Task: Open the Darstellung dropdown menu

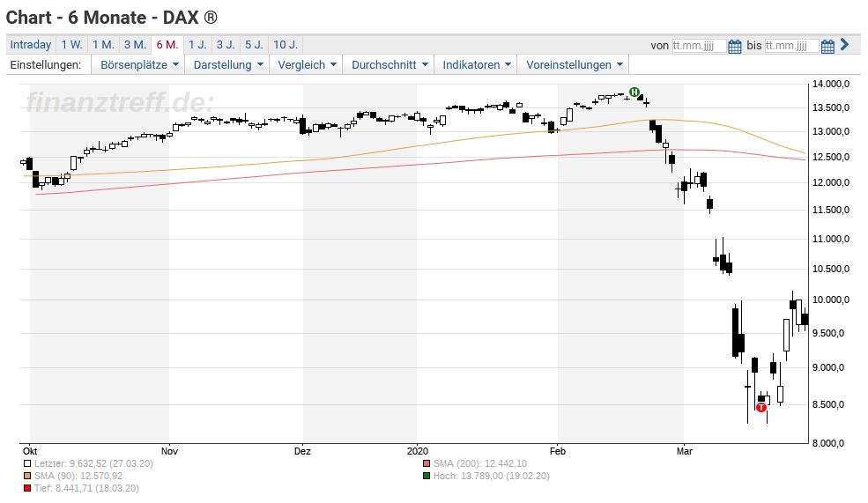Action: [228, 64]
